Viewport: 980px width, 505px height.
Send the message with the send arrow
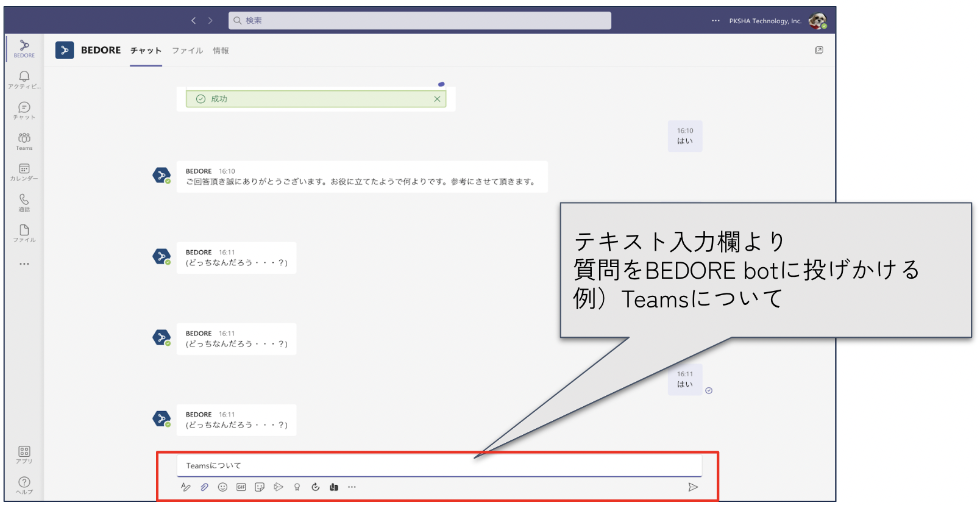pyautogui.click(x=693, y=487)
